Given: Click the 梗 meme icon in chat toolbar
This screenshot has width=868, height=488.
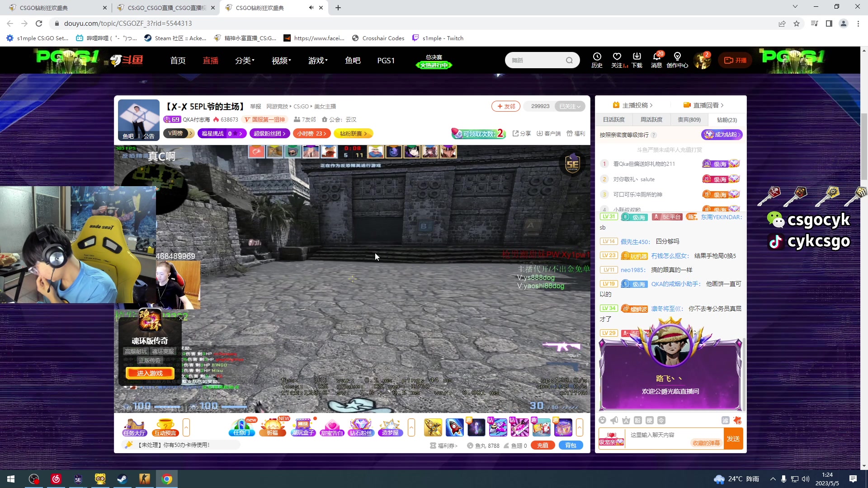Looking at the screenshot, I should 650,420.
